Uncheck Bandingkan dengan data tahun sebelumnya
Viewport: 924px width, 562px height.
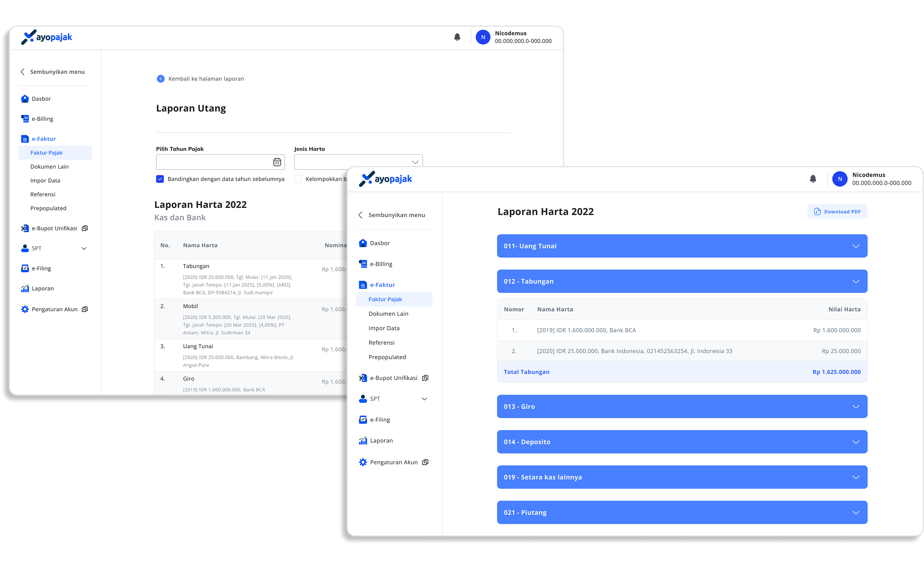pos(160,179)
